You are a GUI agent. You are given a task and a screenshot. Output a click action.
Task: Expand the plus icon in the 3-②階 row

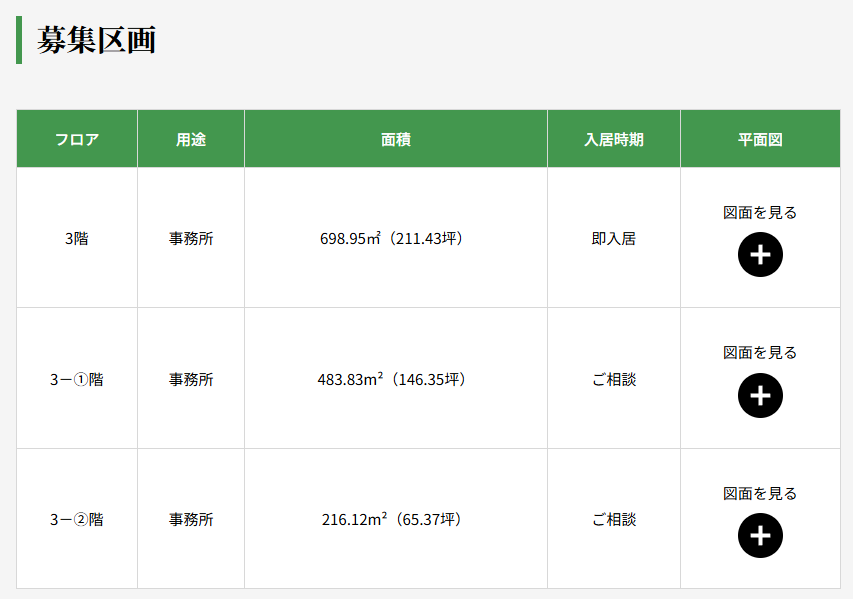click(x=760, y=536)
